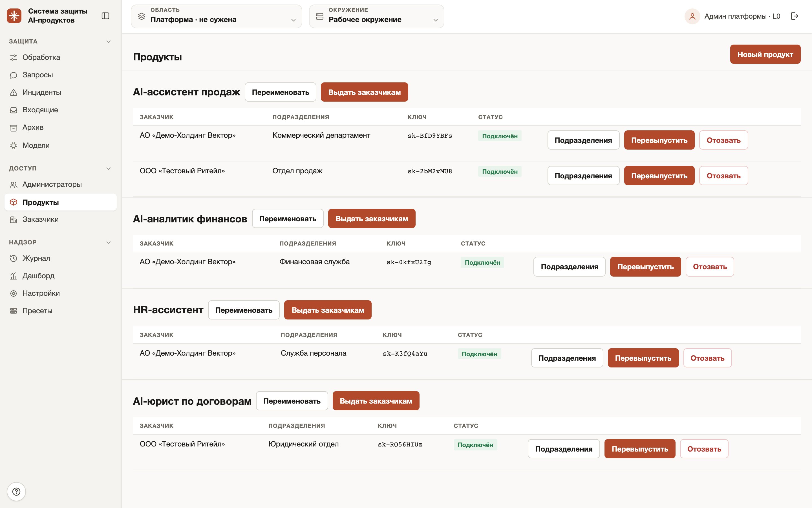Click the Заказчики building icon
The image size is (812, 508).
coord(14,220)
